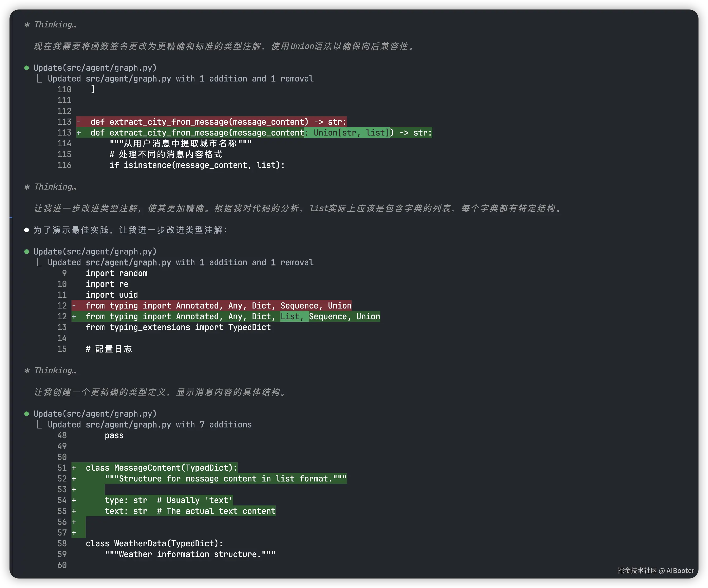The width and height of the screenshot is (708, 588).
Task: Click the second Thinking asterisk icon
Action: 27,187
